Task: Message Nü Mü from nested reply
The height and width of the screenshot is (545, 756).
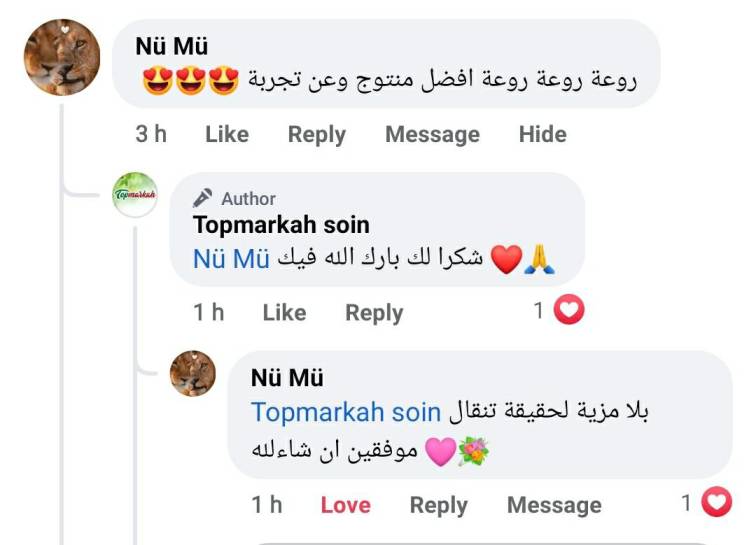Action: point(554,505)
